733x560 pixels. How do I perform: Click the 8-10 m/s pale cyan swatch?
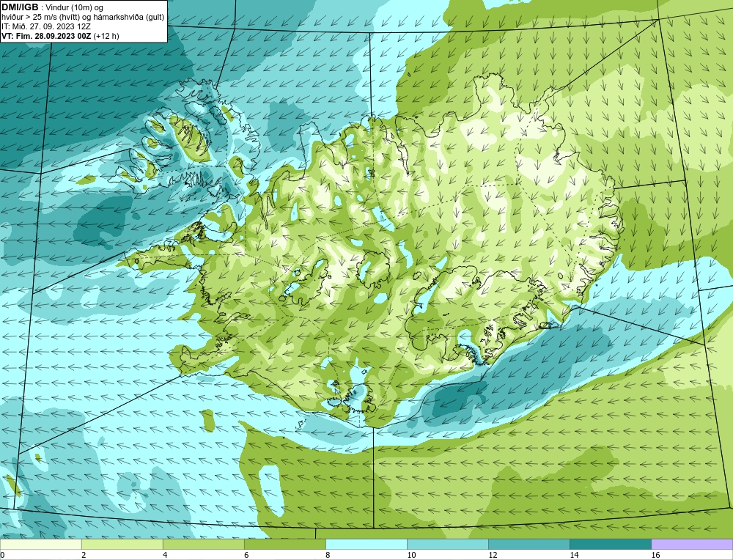point(366,544)
